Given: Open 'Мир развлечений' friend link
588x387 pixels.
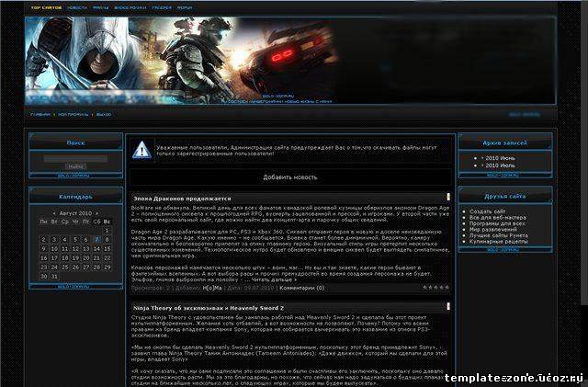Looking at the screenshot, I should click(492, 229).
